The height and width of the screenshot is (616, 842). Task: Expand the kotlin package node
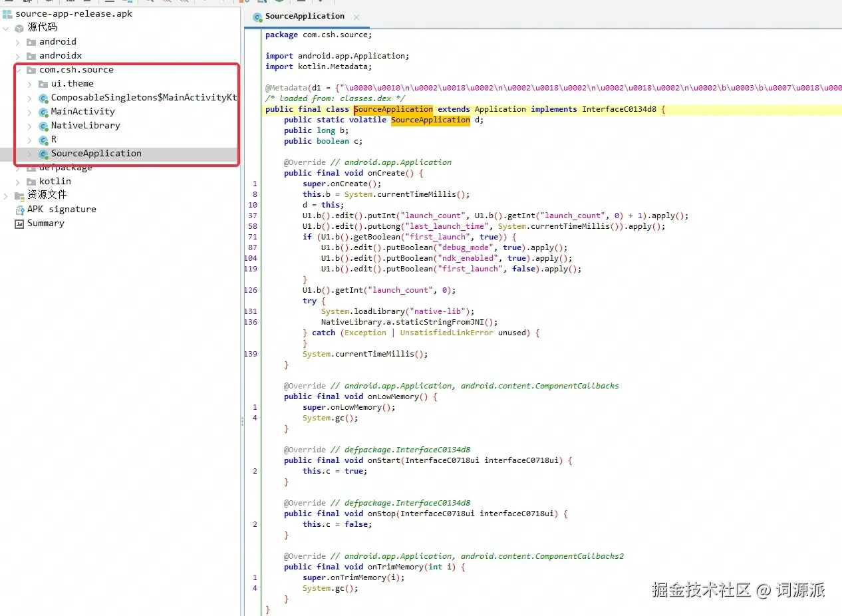click(x=18, y=182)
